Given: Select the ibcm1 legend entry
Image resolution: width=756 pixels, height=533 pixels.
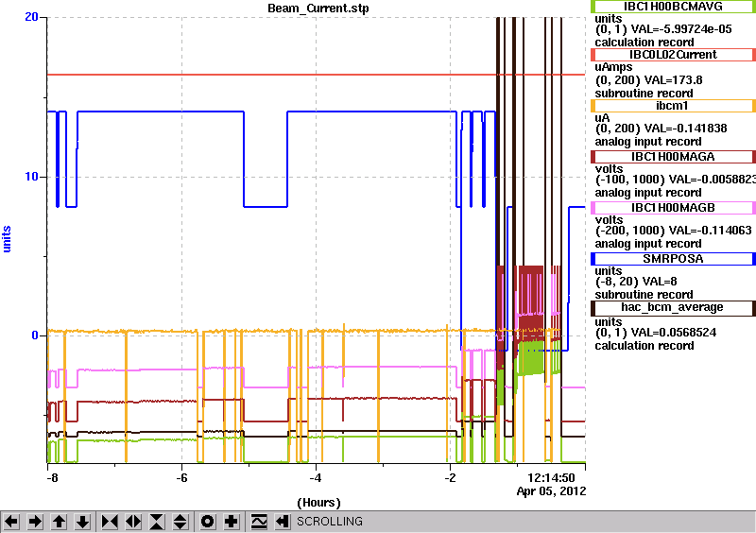Looking at the screenshot, I should tap(673, 106).
